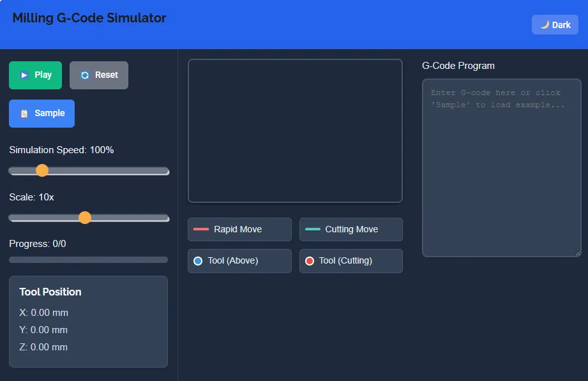Click the play triangle icon
This screenshot has width=588, height=381.
pyautogui.click(x=24, y=75)
